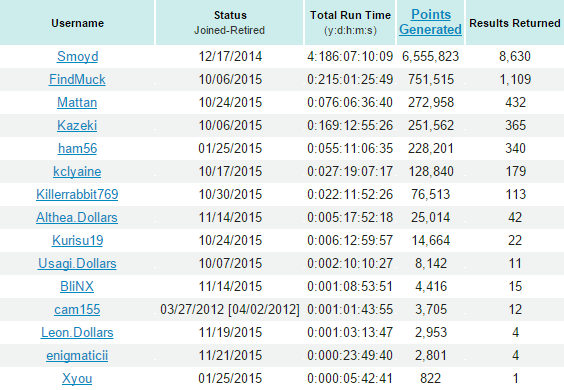
Task: Select Leon.Dollars join date 11/19/2015
Action: coord(230,333)
